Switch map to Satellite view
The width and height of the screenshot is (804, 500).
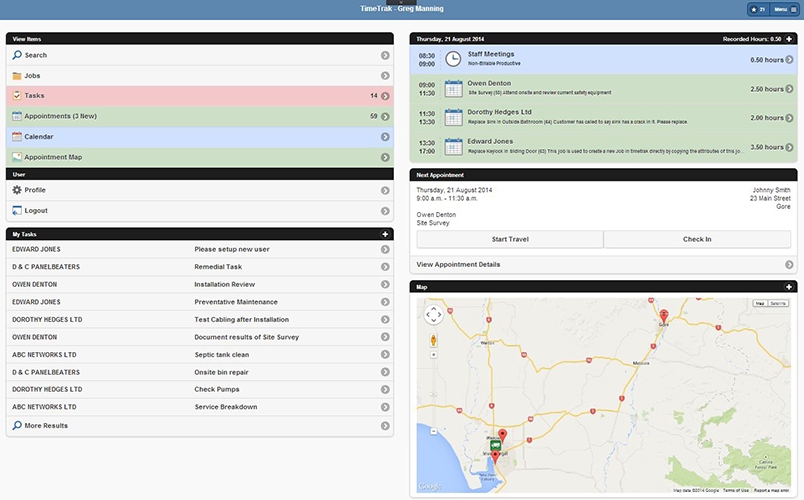(x=776, y=303)
